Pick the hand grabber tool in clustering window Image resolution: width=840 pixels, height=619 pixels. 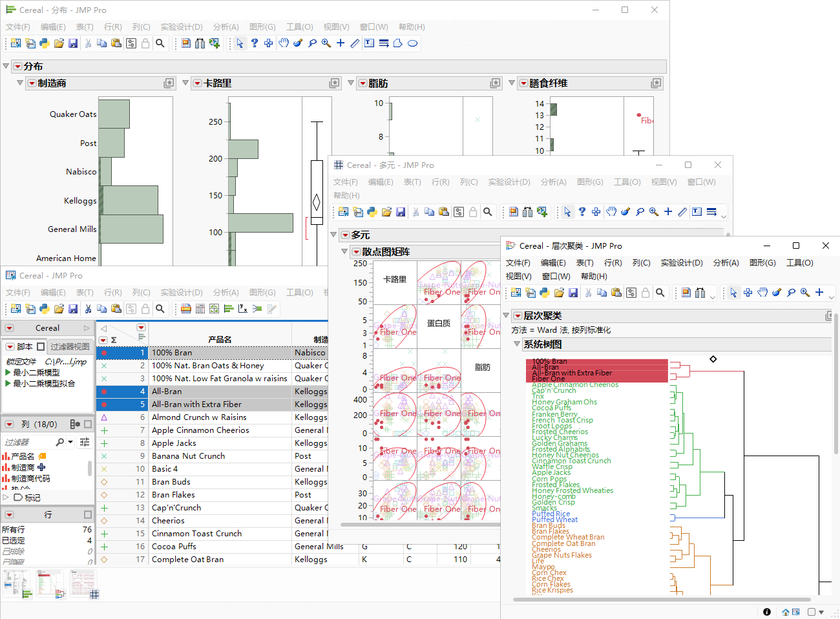coord(762,293)
